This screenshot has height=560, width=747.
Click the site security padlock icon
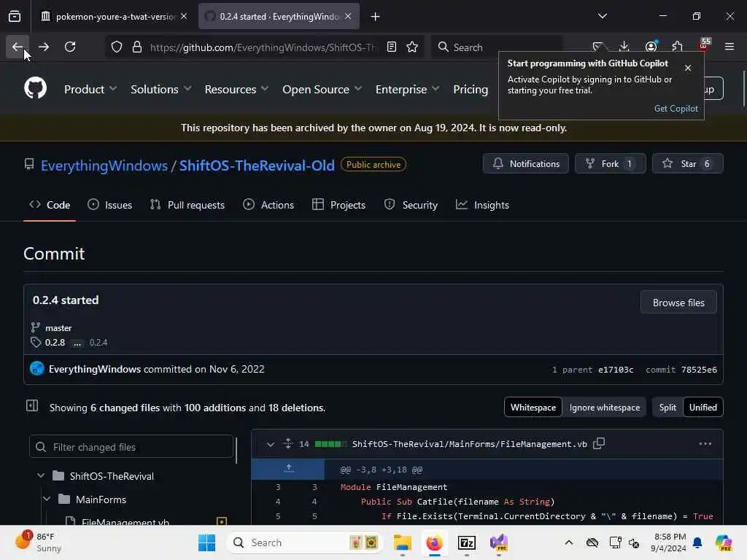click(x=136, y=47)
